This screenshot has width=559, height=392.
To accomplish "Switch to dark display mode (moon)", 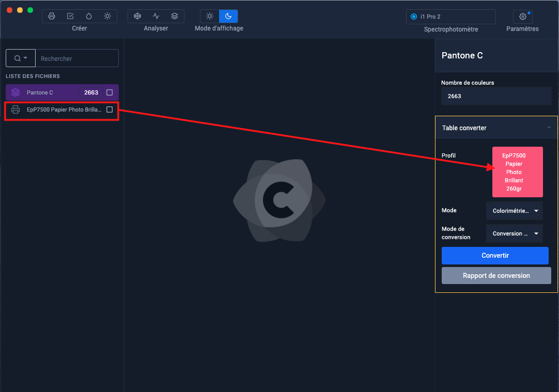I will click(x=228, y=16).
